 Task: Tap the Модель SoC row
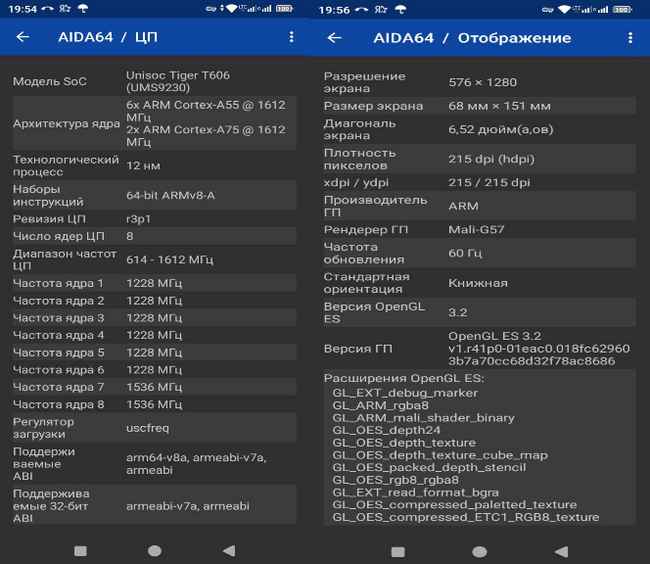155,81
